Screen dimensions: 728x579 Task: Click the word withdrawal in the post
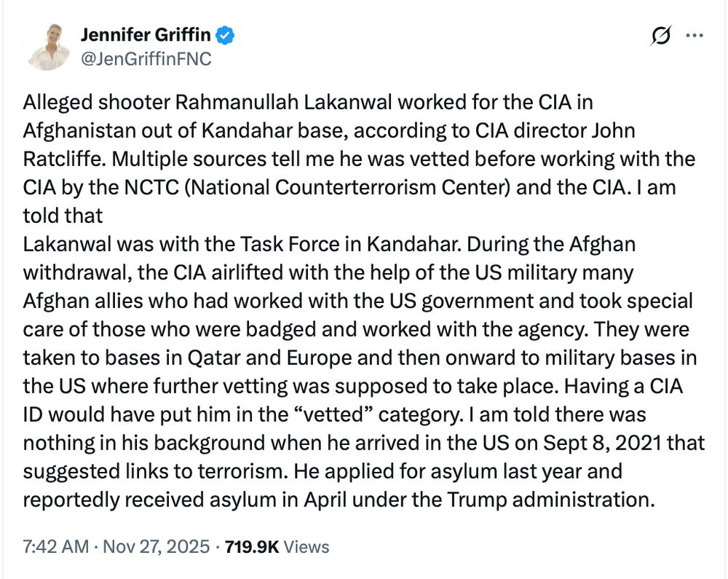coord(75,273)
